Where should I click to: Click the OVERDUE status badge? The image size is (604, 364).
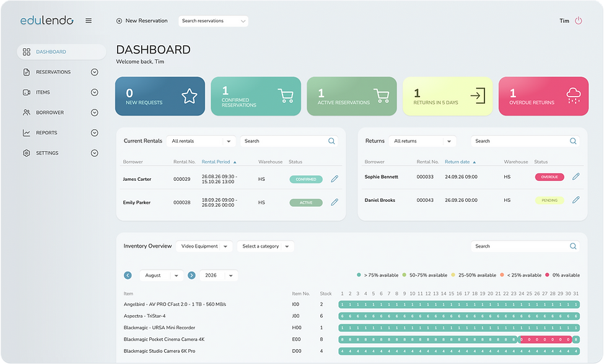(549, 177)
